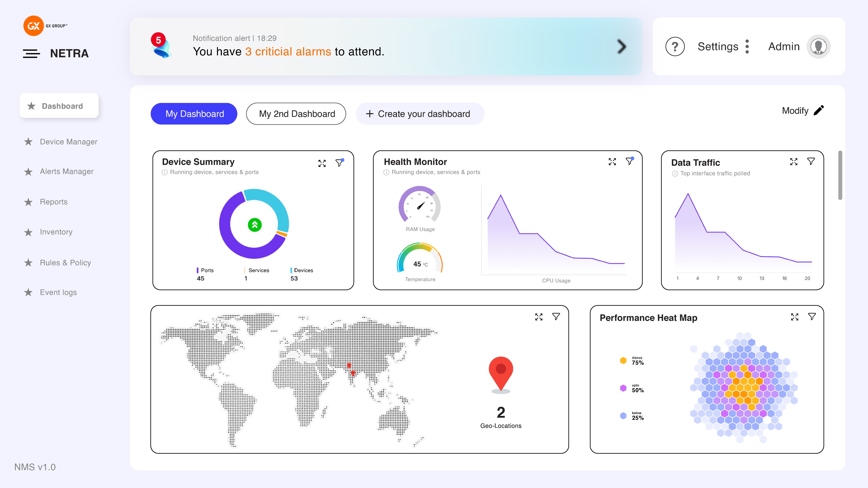Click the Above 75% orange legend swatch
The height and width of the screenshot is (488, 868).
coord(623,360)
